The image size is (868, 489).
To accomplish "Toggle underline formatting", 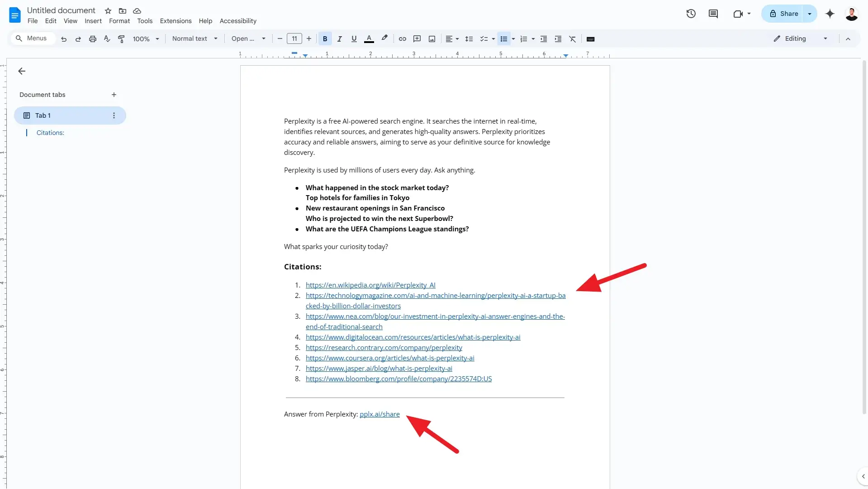I will pyautogui.click(x=354, y=39).
